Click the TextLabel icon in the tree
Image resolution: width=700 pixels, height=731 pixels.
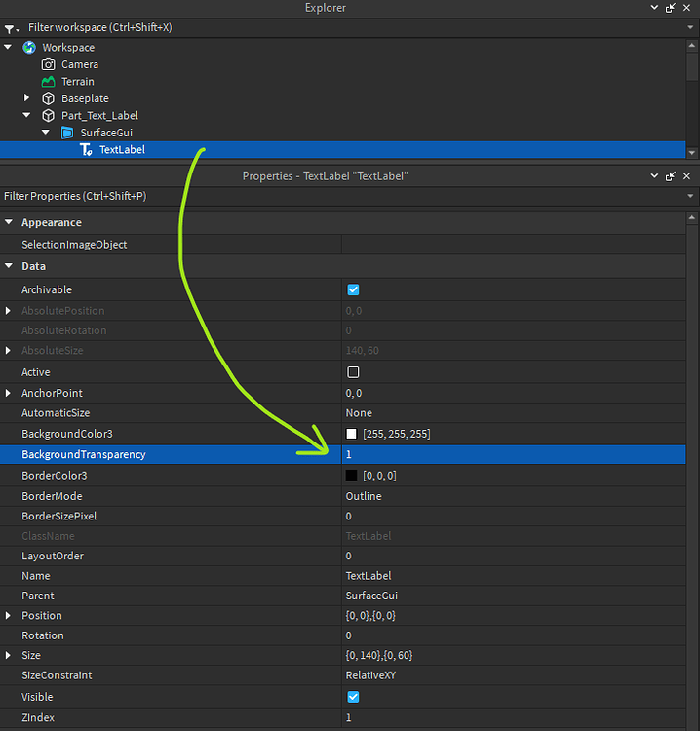point(86,149)
